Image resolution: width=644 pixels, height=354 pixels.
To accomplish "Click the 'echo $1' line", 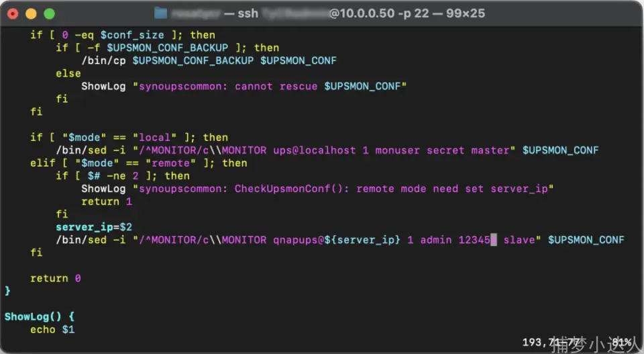I will point(52,330).
